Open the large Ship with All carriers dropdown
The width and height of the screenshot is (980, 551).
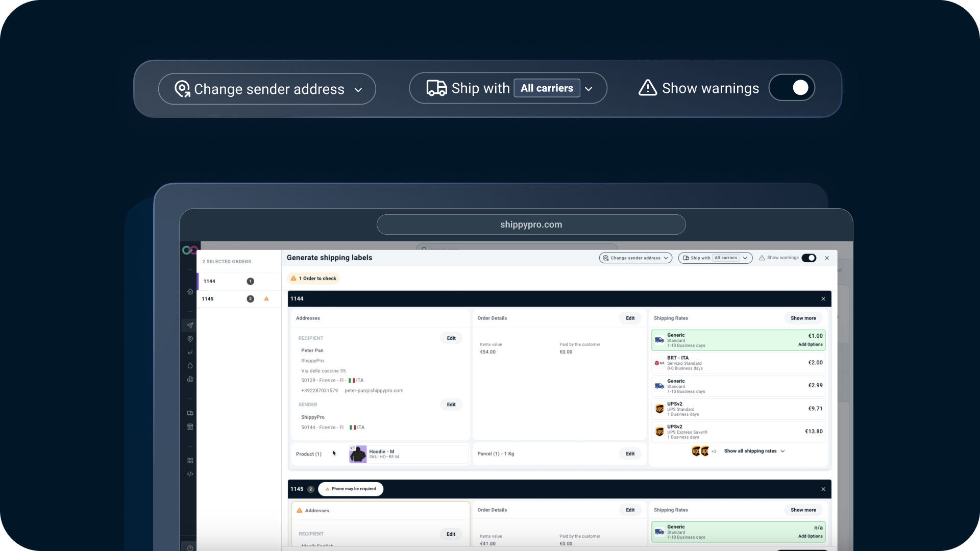coord(508,88)
